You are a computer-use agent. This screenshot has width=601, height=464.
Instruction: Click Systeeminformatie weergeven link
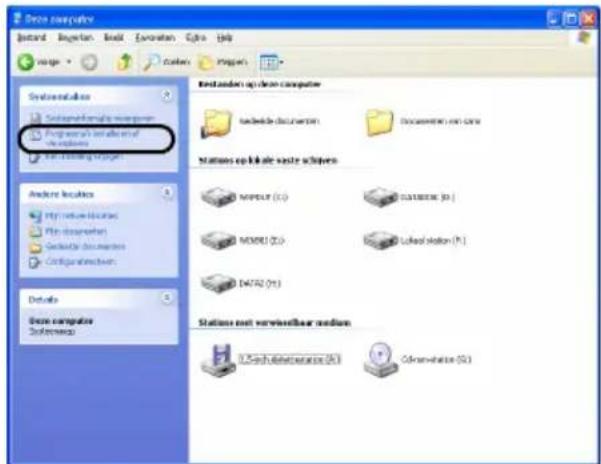click(92, 118)
